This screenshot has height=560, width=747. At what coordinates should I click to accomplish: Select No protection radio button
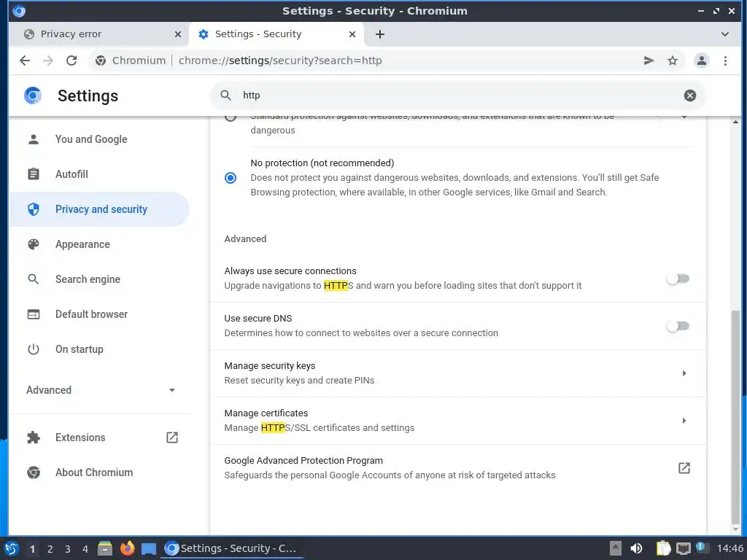tap(231, 178)
